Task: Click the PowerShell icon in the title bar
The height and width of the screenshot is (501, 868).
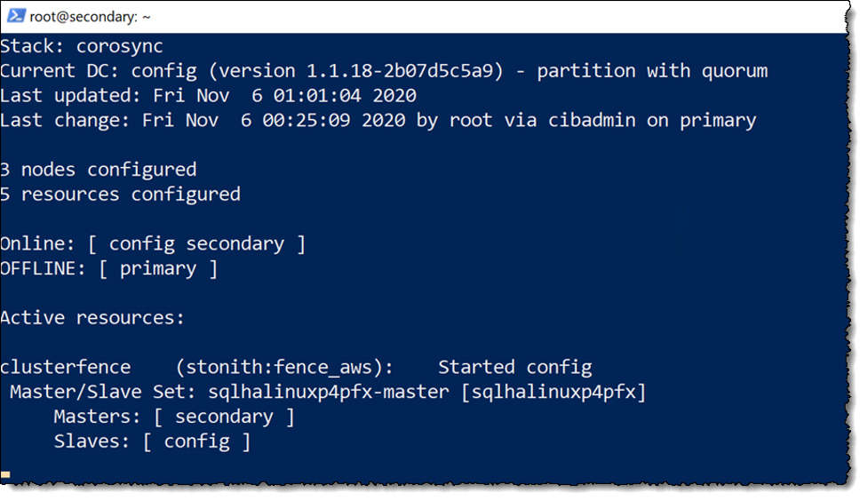Action: 15,15
